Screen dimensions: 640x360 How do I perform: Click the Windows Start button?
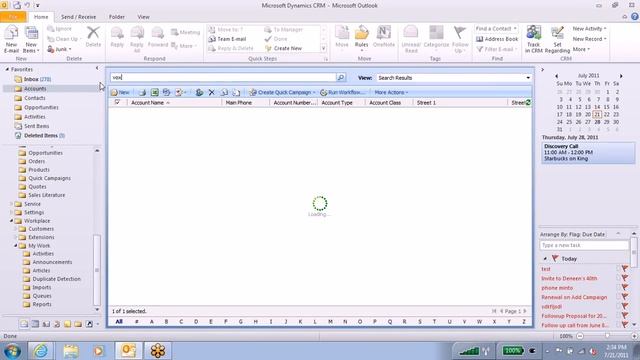[12, 351]
